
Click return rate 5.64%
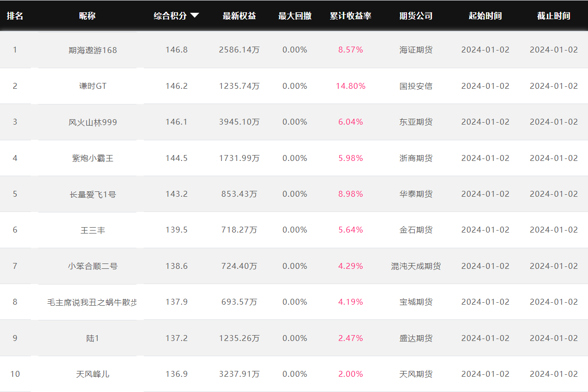click(x=350, y=230)
